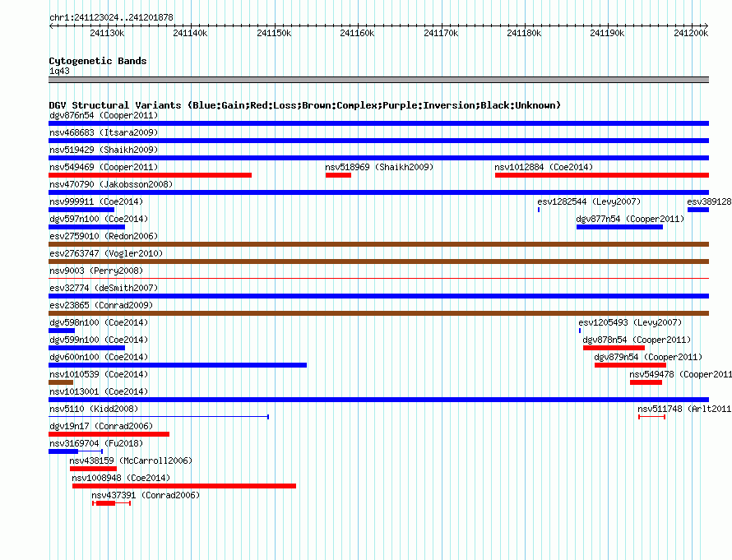Click the 241200k ruler position

pyautogui.click(x=691, y=33)
